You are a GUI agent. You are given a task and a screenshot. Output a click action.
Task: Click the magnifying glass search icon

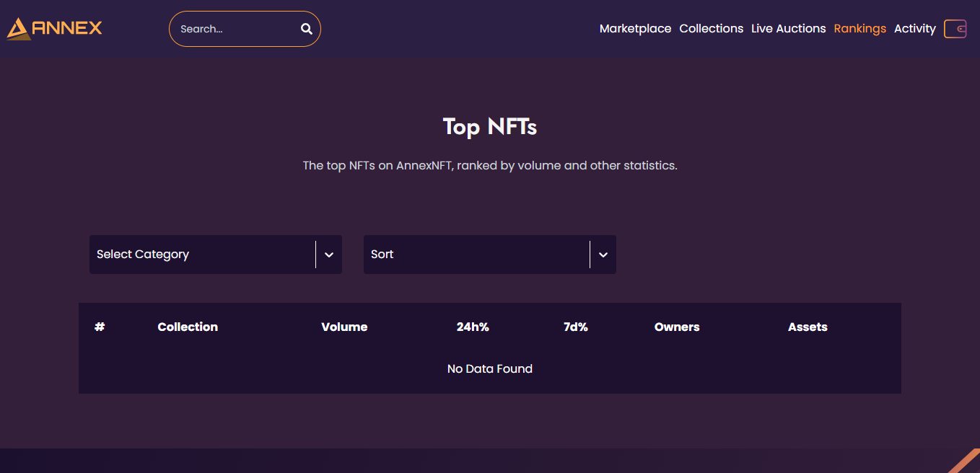coord(307,29)
